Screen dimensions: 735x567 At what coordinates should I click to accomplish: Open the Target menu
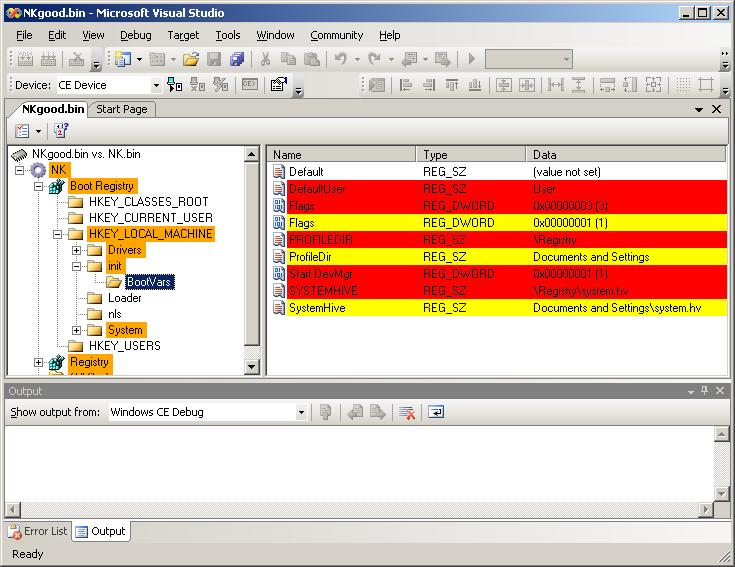(183, 35)
